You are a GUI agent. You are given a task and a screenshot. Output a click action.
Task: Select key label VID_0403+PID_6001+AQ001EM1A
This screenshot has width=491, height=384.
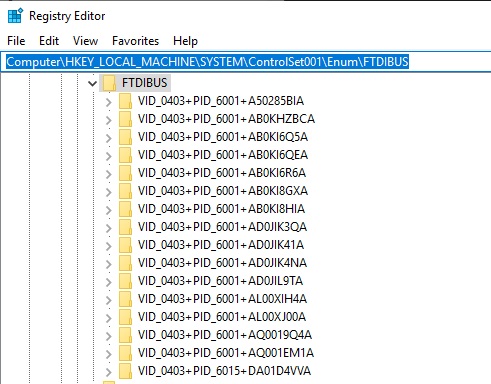[226, 353]
